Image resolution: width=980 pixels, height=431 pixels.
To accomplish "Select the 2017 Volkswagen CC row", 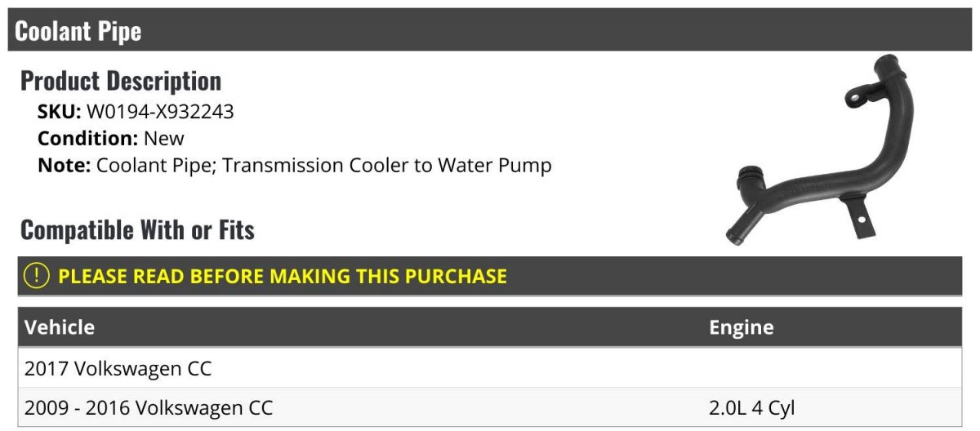I will pos(490,368).
